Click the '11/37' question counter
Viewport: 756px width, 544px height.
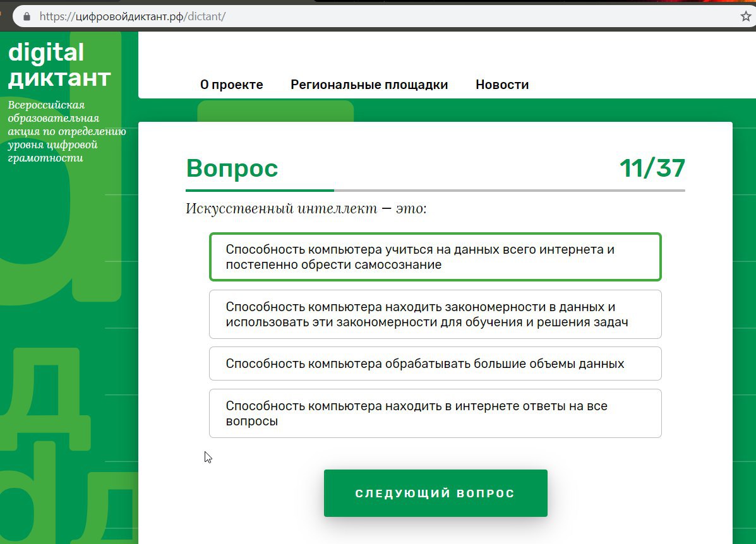[x=652, y=168]
